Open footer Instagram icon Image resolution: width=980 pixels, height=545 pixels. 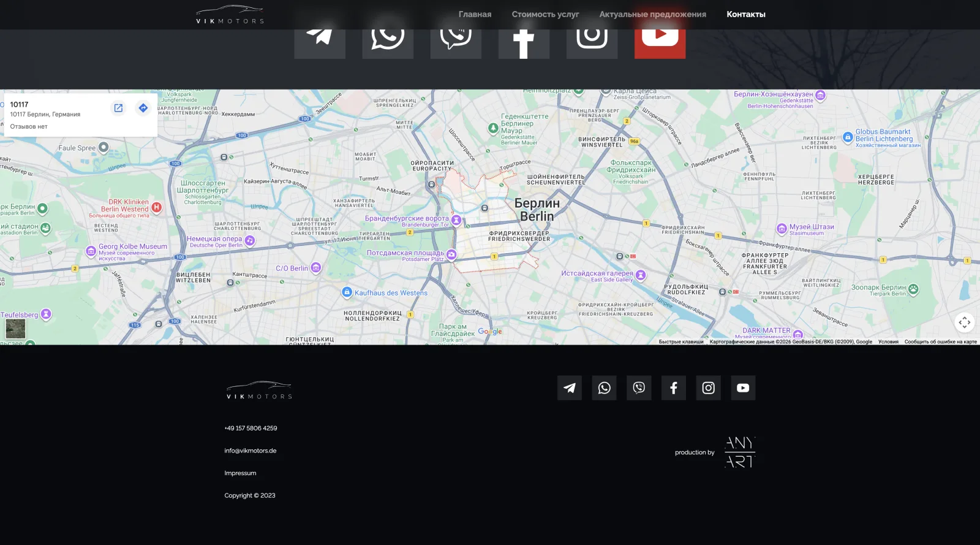tap(708, 388)
